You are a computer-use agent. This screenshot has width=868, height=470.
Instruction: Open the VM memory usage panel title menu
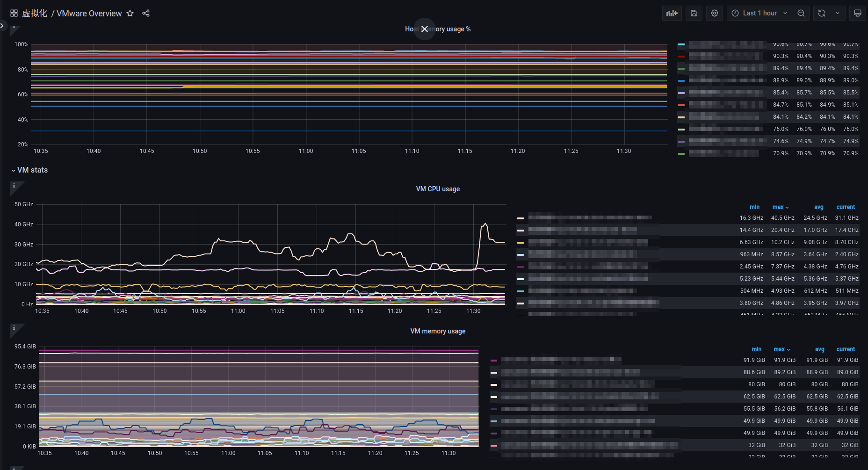tap(438, 331)
